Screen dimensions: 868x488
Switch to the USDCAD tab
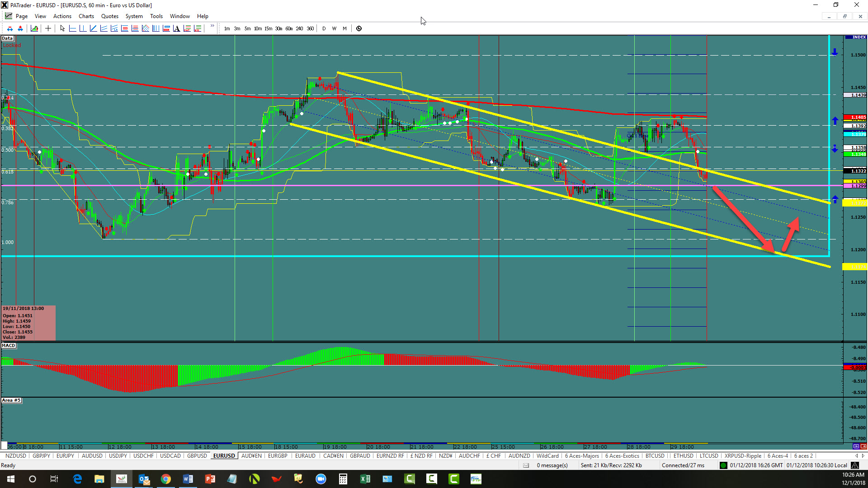point(170,456)
